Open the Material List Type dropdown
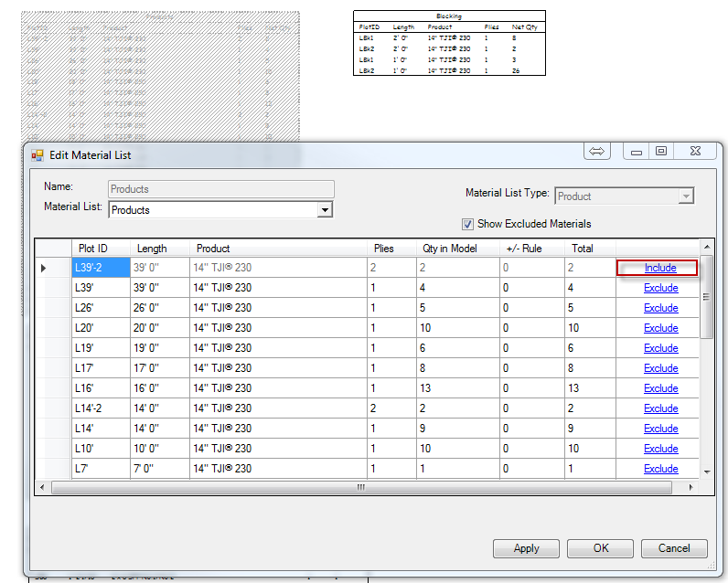728x583 pixels. tap(686, 196)
